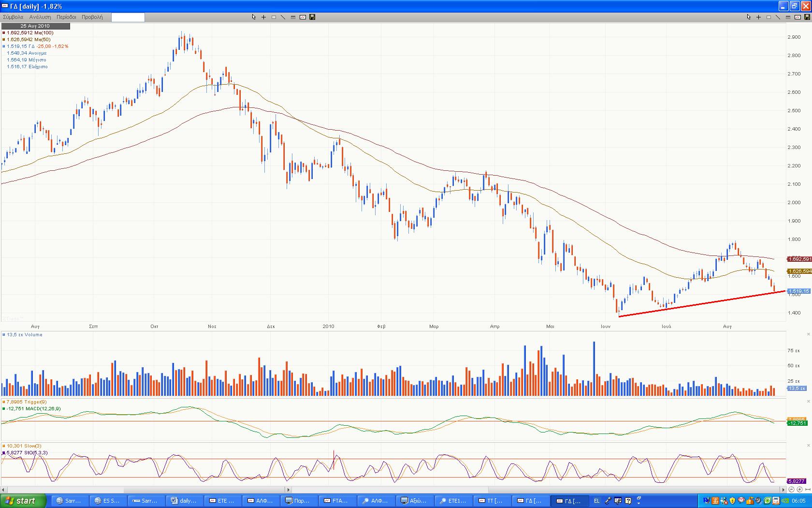Image resolution: width=812 pixels, height=508 pixels.
Task: Close the Volume indicator panel
Action: pyautogui.click(x=808, y=334)
